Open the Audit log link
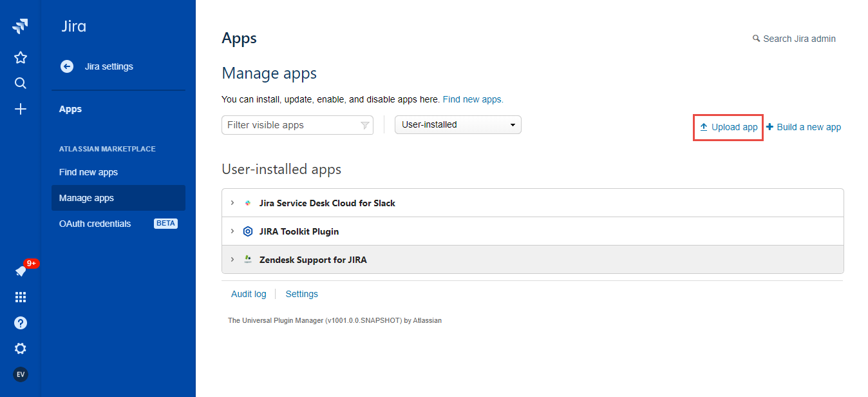The image size is (868, 397). [x=249, y=294]
